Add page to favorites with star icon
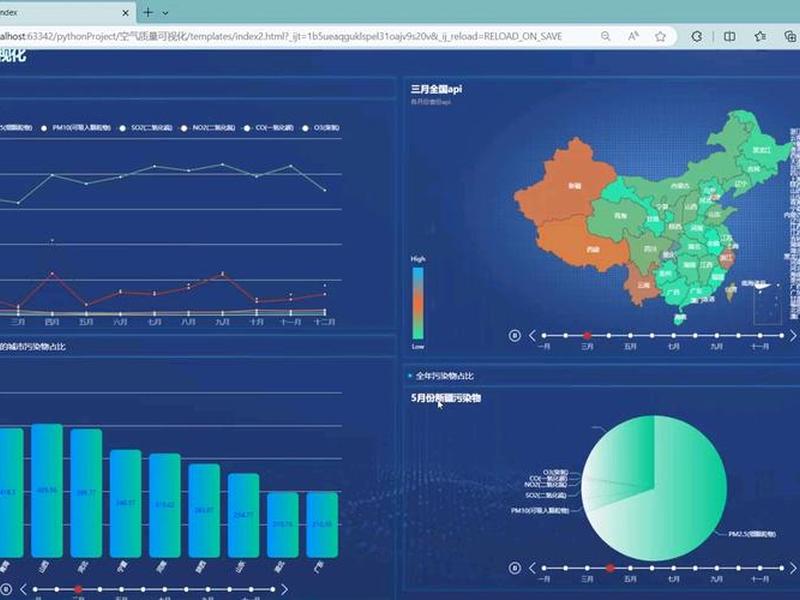 (660, 36)
